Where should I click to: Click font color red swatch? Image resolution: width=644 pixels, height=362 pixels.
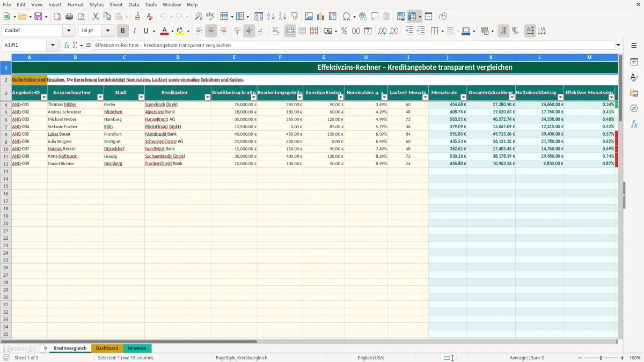pos(165,31)
